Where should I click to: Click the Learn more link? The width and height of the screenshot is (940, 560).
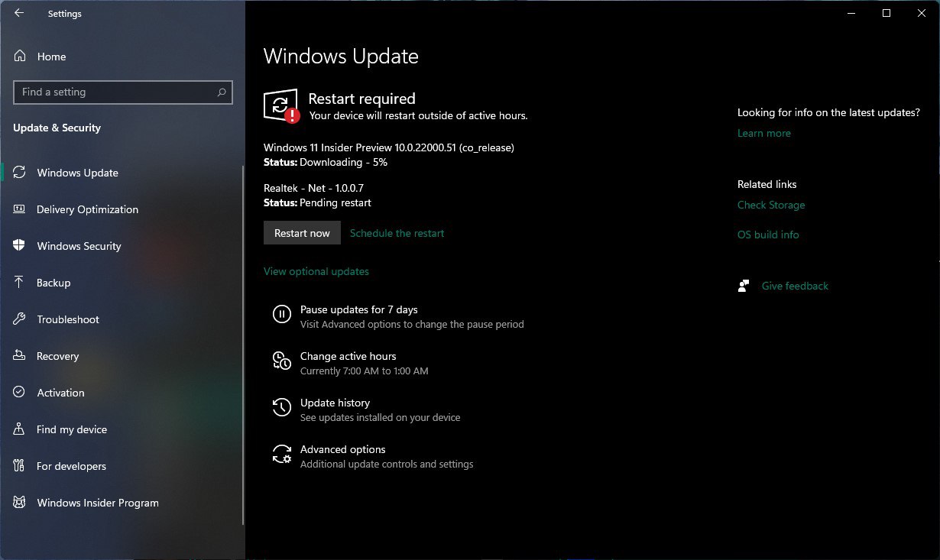[x=764, y=133]
